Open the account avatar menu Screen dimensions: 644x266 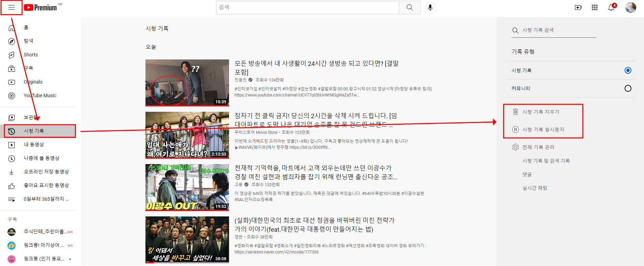point(631,7)
